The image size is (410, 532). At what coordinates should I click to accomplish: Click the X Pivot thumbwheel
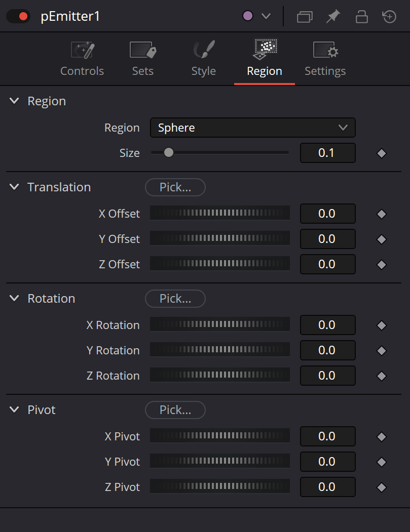coord(220,436)
